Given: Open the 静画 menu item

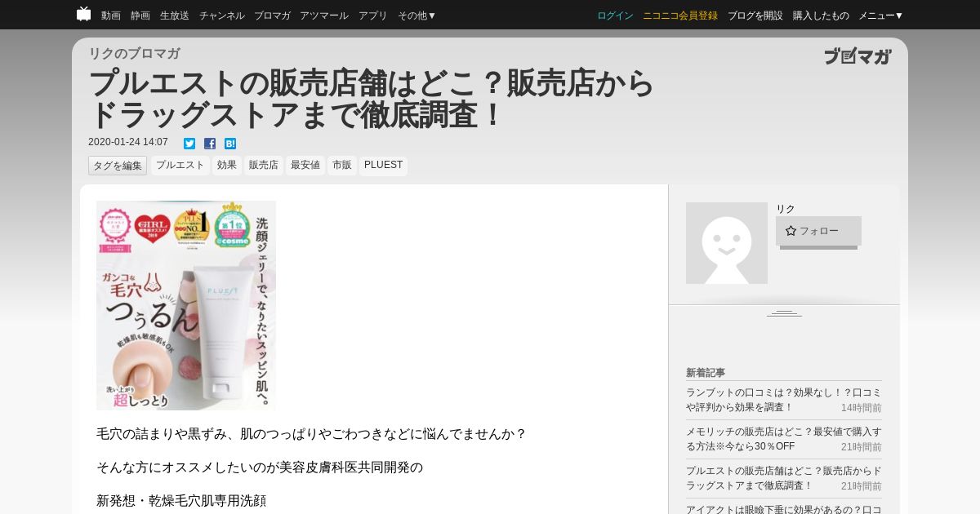Looking at the screenshot, I should [140, 16].
